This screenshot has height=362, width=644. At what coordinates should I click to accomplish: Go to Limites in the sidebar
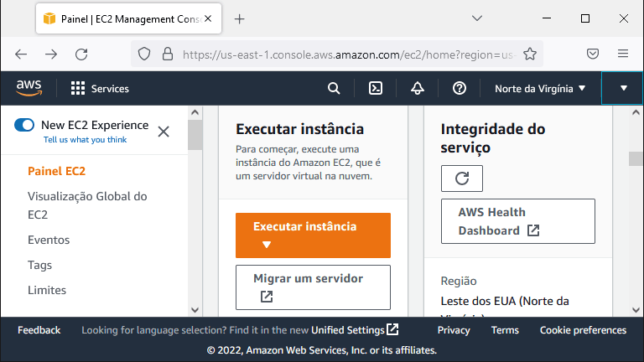47,290
